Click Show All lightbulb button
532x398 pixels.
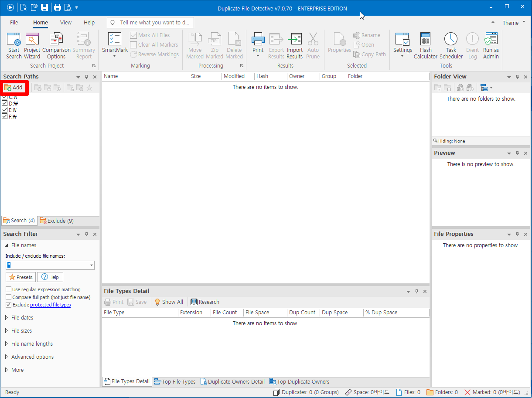click(x=169, y=302)
